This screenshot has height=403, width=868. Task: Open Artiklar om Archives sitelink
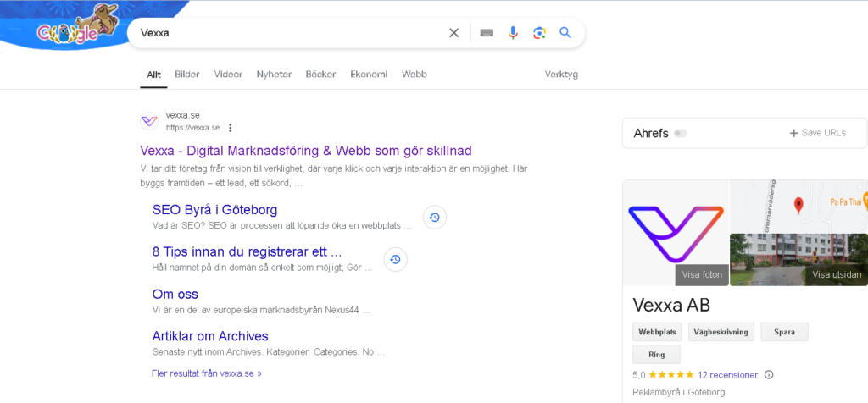tap(210, 335)
